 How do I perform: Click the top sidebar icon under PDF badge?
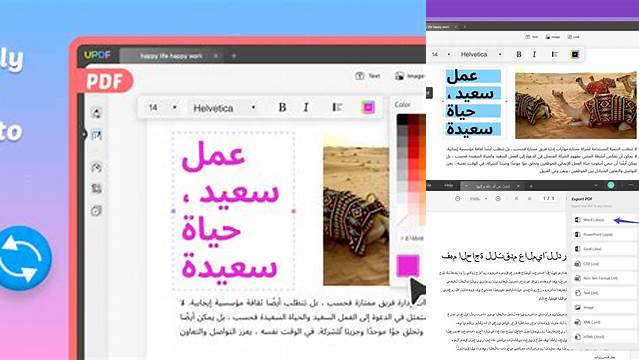click(x=97, y=113)
